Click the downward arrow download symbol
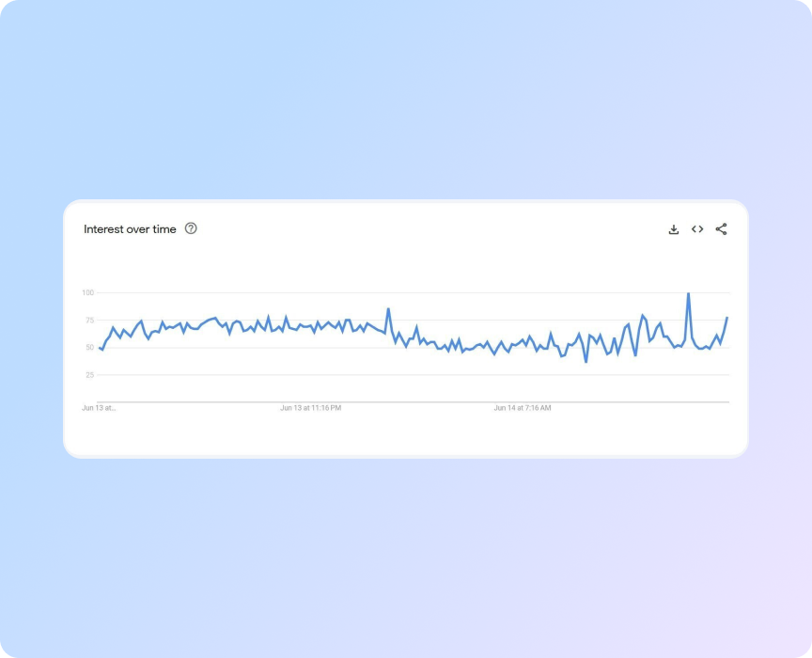This screenshot has width=812, height=658. (x=674, y=228)
